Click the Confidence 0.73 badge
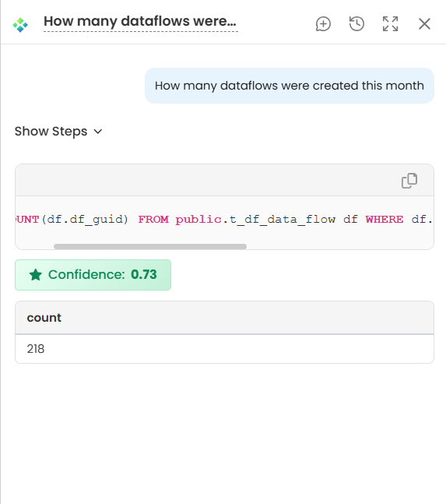The height and width of the screenshot is (504, 446). (x=93, y=275)
